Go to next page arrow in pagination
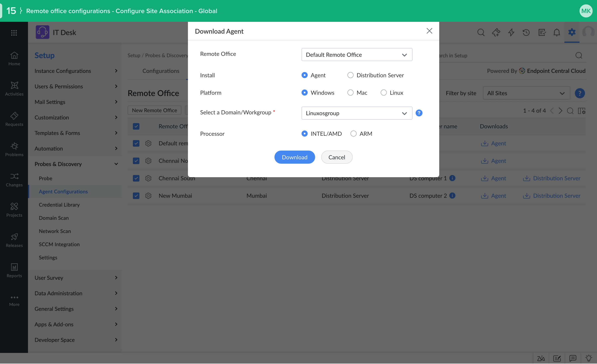Image resolution: width=597 pixels, height=364 pixels. tap(560, 111)
